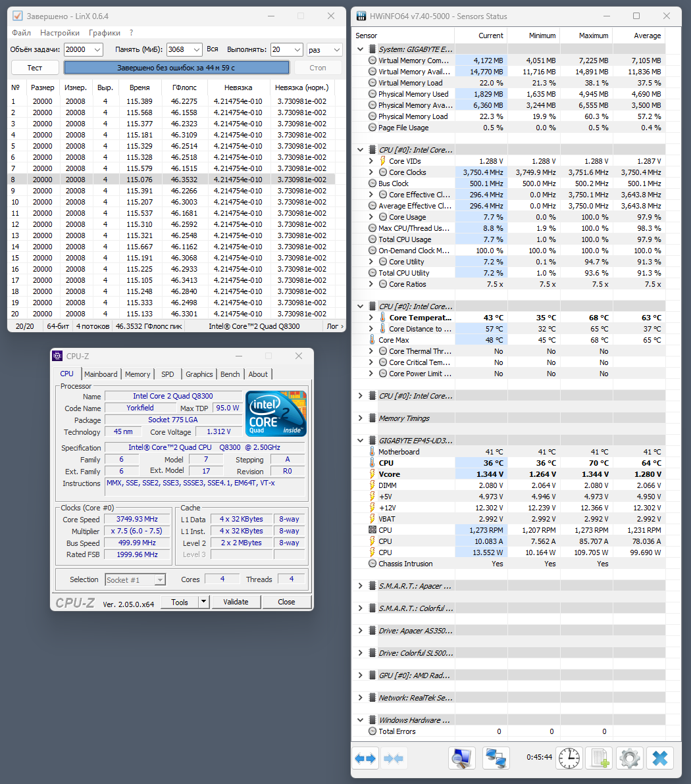Click HWiNFO blue X close sensors icon
The image size is (691, 784).
click(659, 758)
